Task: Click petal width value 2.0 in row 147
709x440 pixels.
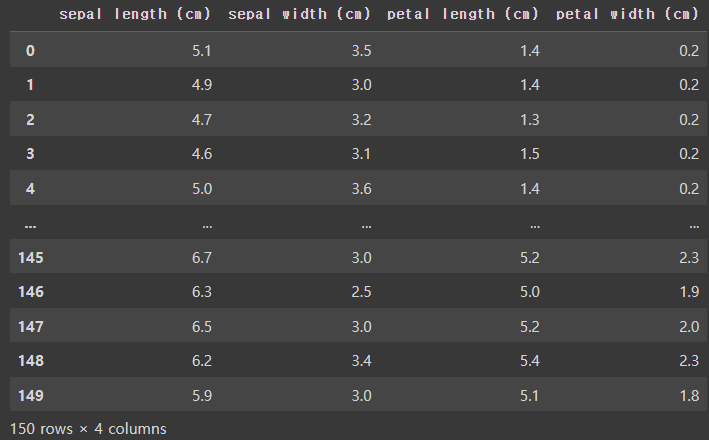Action: click(x=689, y=326)
